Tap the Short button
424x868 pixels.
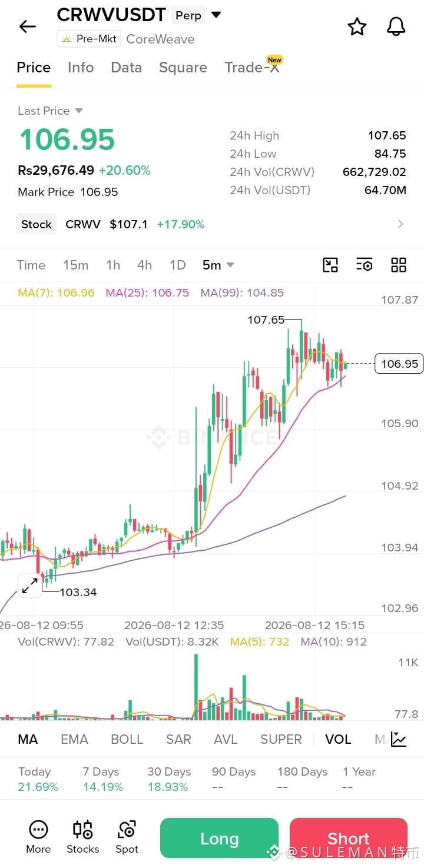point(349,838)
